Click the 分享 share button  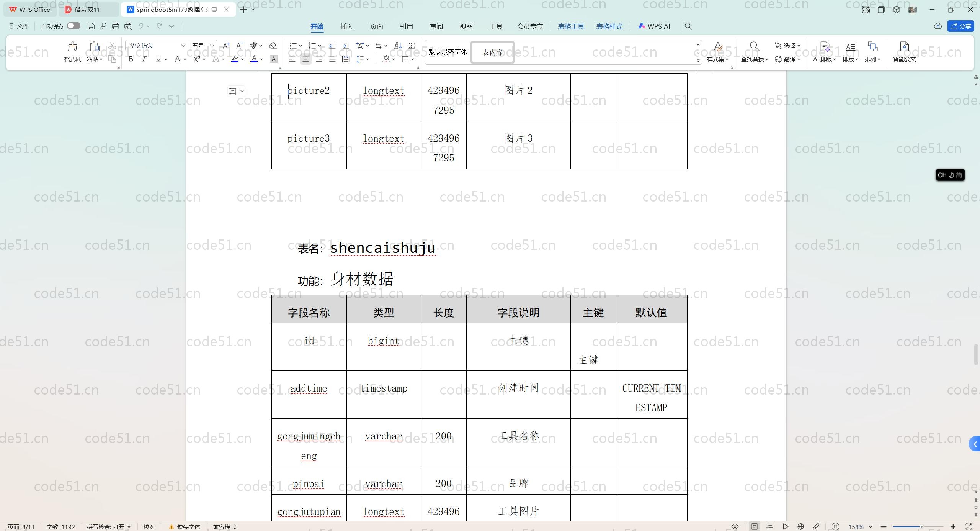961,26
